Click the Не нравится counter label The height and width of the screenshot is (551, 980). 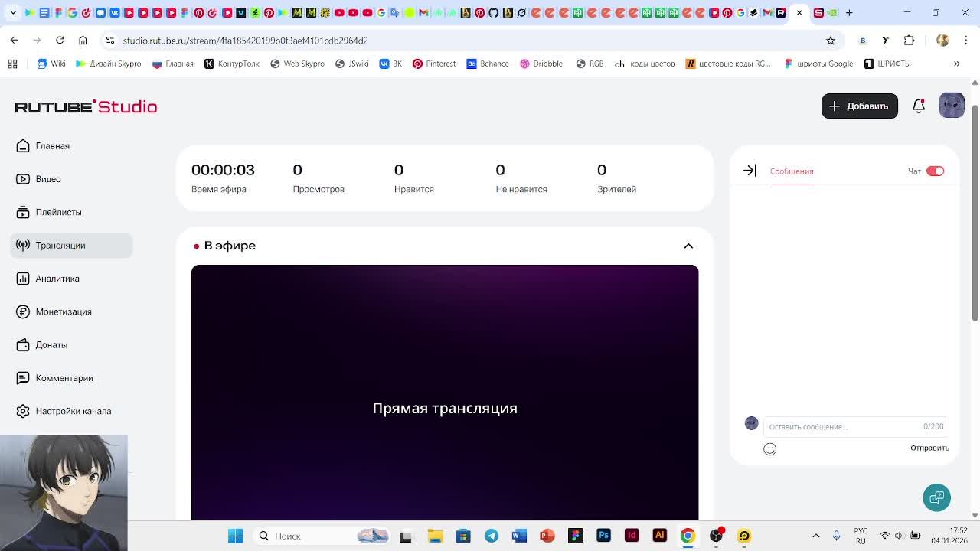pyautogui.click(x=521, y=189)
